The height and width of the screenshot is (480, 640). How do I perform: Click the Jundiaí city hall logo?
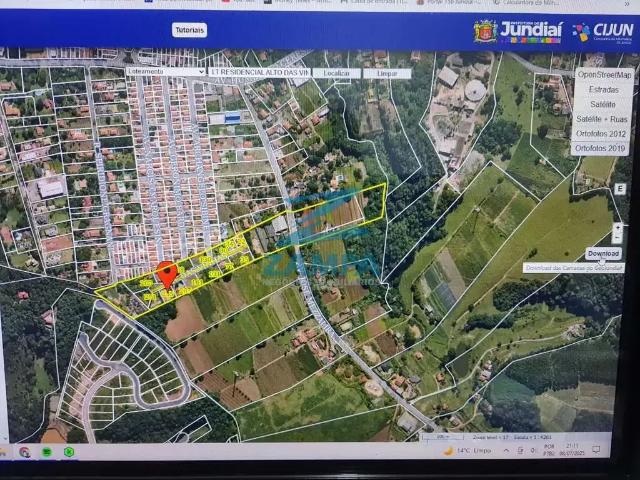[x=518, y=32]
